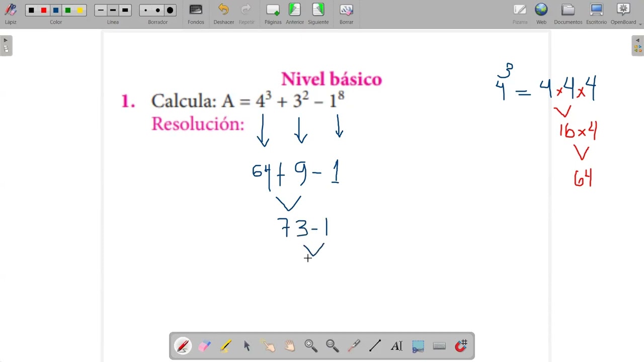Expand the right side library panel
This screenshot has width=644, height=362.
(x=637, y=46)
